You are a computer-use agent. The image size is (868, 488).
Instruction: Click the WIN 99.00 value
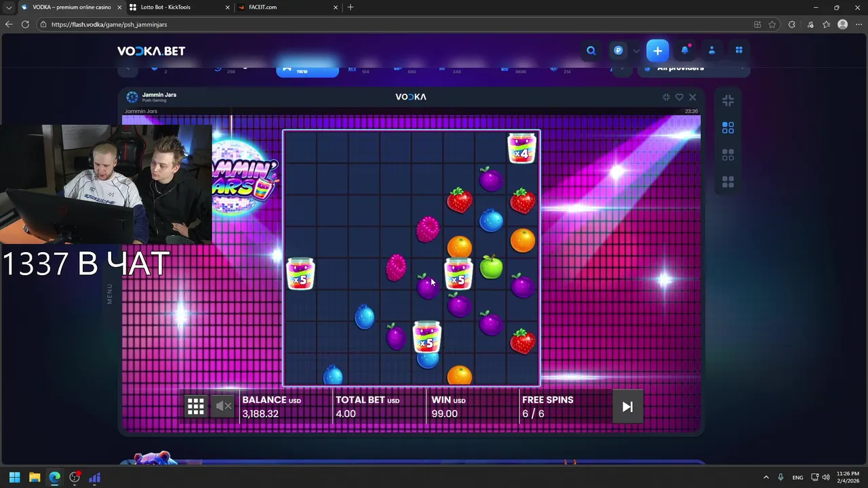click(x=444, y=413)
